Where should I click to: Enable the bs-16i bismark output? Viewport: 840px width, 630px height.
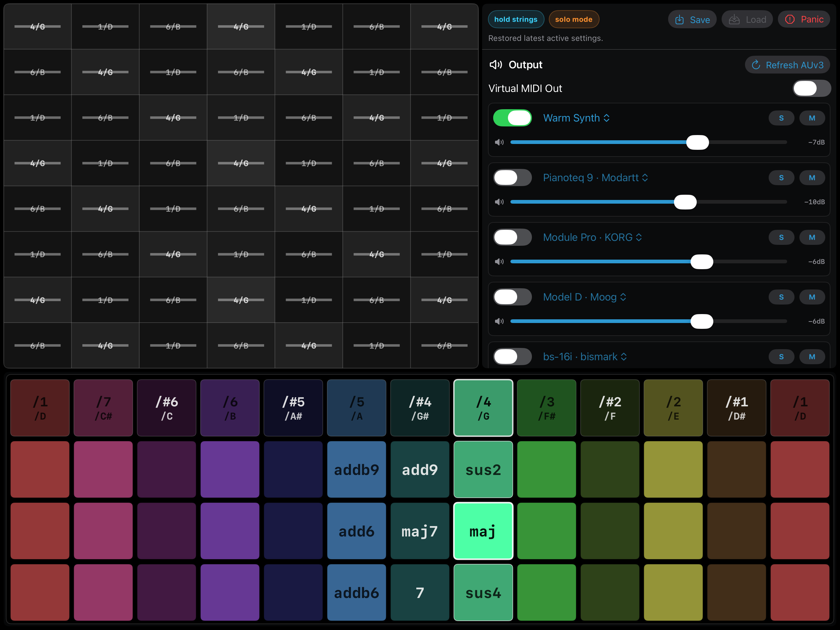pyautogui.click(x=512, y=357)
